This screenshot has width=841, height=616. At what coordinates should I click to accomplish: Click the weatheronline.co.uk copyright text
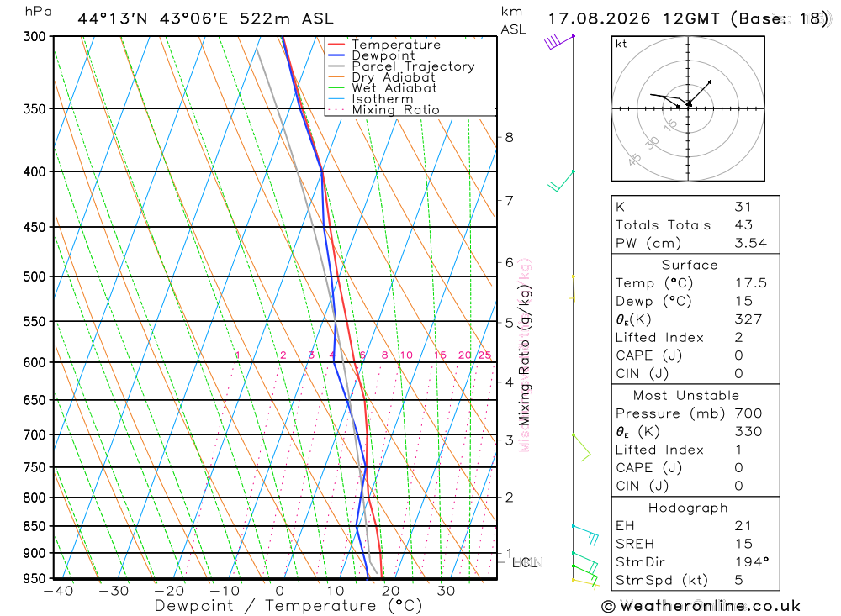tap(701, 607)
